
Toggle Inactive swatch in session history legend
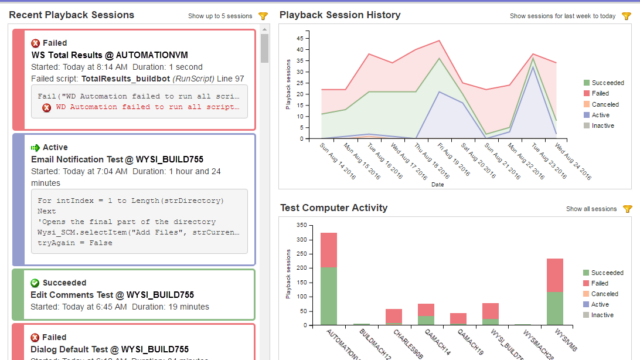587,126
